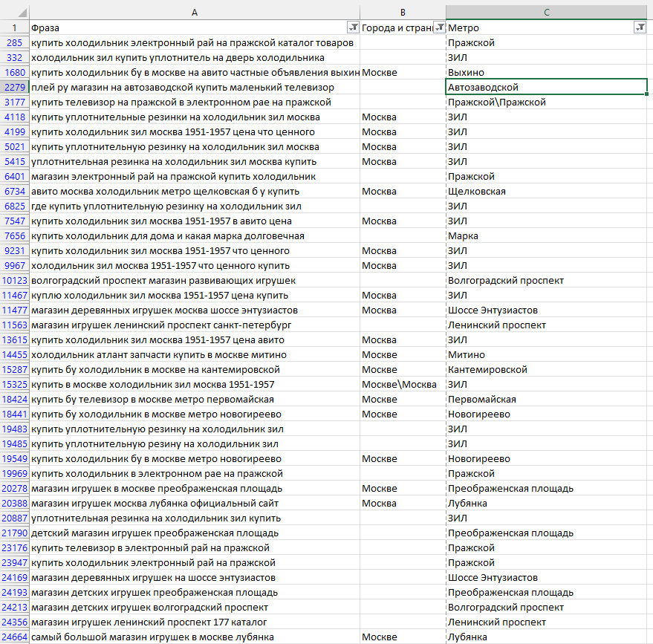Select row header 10123
Viewport: 653px width, 644px height.
[x=15, y=280]
